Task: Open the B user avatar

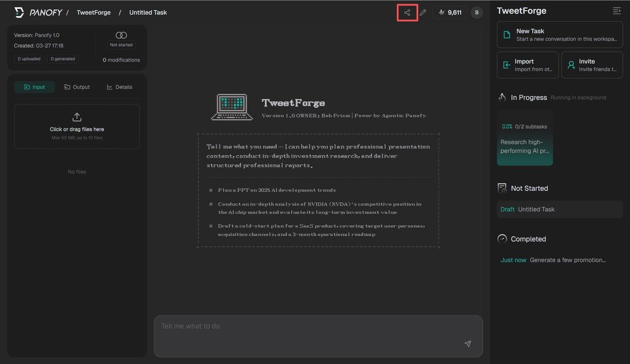Action: coord(476,12)
